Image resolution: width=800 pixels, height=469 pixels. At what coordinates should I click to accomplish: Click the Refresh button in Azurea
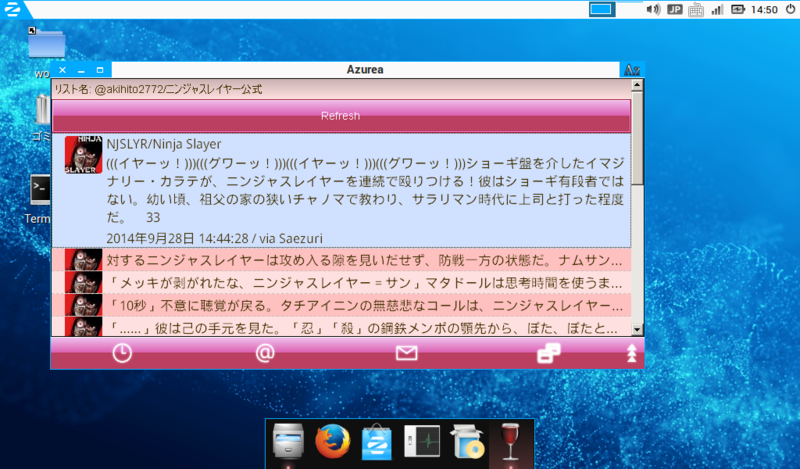[x=341, y=116]
